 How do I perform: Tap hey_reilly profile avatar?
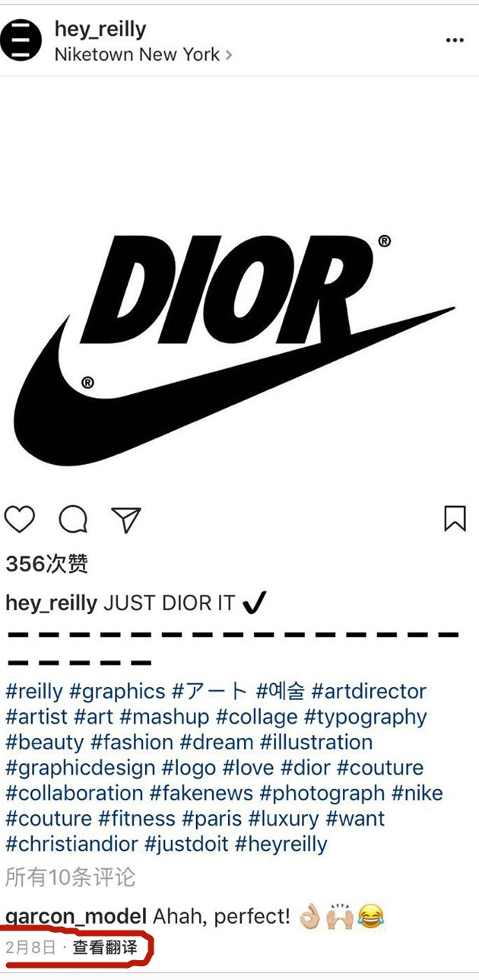coord(21,41)
